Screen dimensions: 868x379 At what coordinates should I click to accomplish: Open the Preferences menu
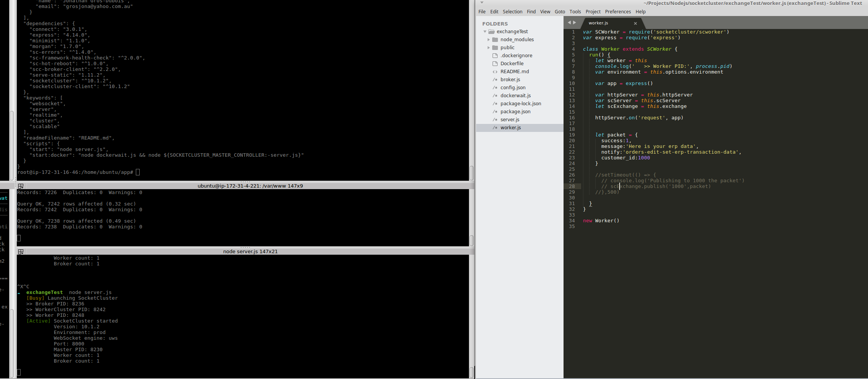618,11
